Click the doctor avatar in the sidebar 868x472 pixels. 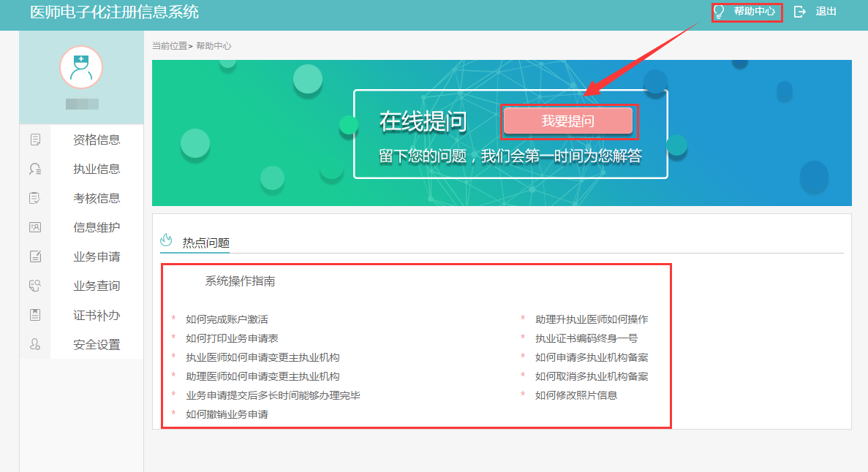[x=81, y=66]
